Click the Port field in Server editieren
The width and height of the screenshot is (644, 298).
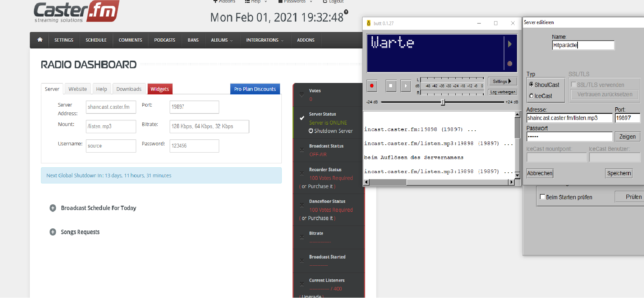627,118
